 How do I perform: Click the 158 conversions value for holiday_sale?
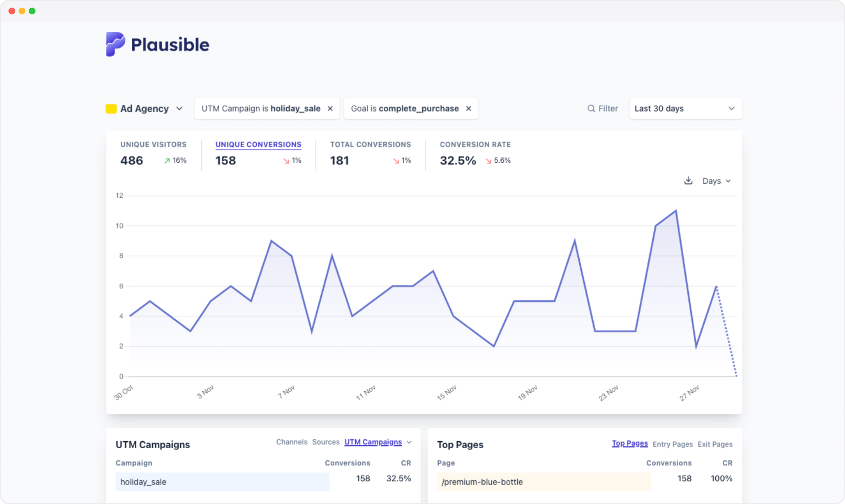point(363,479)
